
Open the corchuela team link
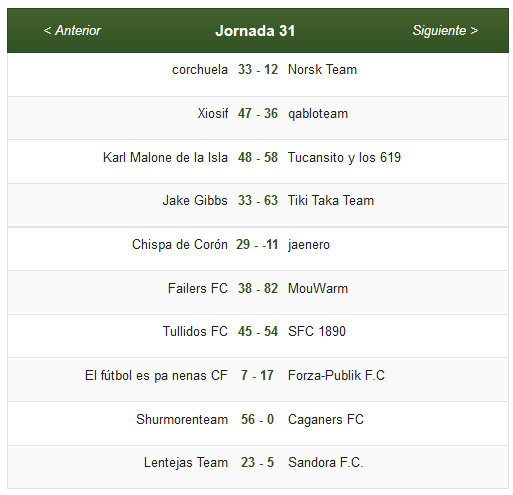tap(200, 70)
